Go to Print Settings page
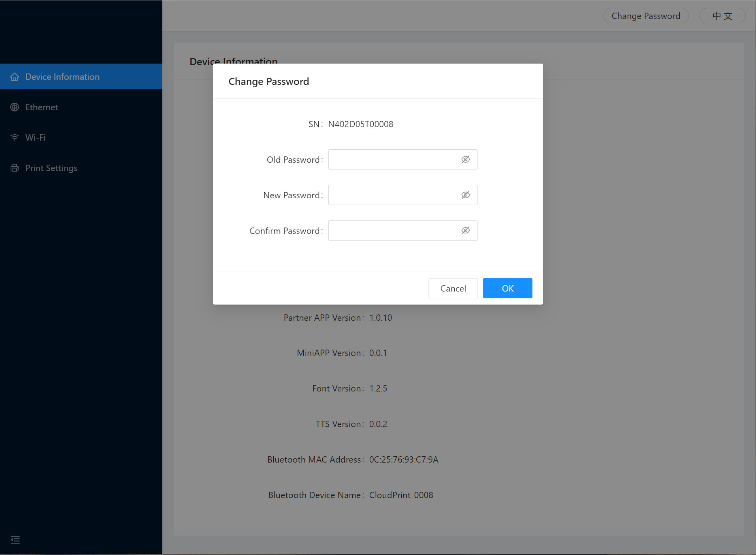This screenshot has width=756, height=555. pos(51,168)
